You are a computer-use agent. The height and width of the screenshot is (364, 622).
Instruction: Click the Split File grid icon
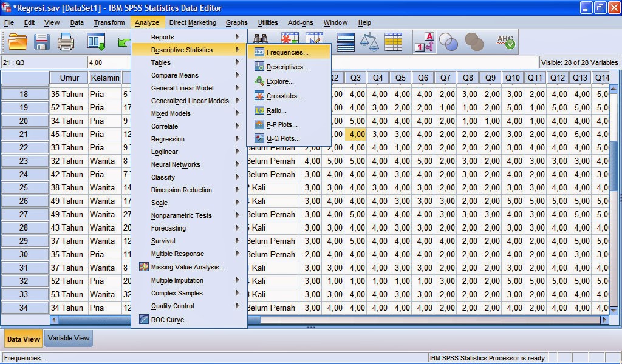[346, 42]
